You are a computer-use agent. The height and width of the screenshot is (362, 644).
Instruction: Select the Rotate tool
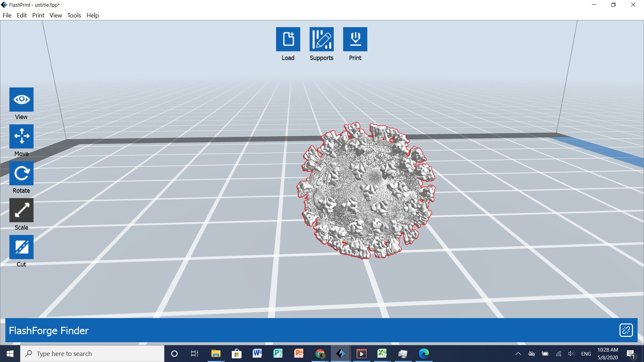click(x=21, y=173)
